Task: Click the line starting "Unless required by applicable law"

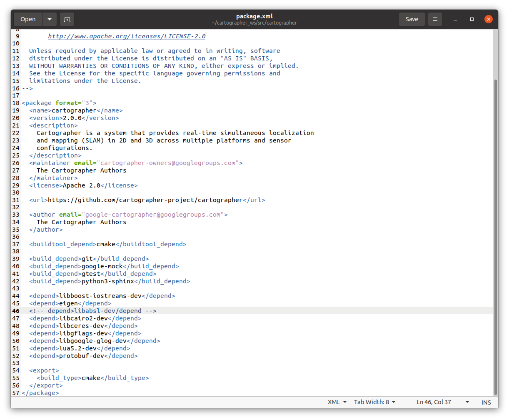Action: (155, 51)
